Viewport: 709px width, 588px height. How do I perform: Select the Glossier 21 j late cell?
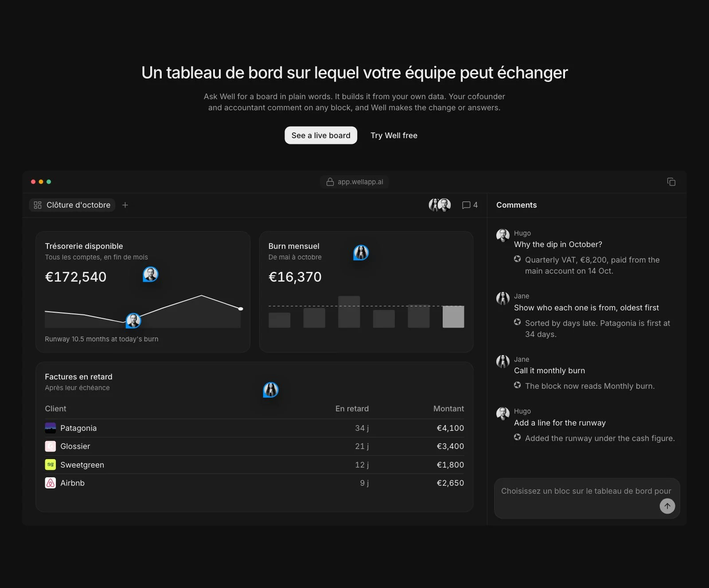[362, 446]
